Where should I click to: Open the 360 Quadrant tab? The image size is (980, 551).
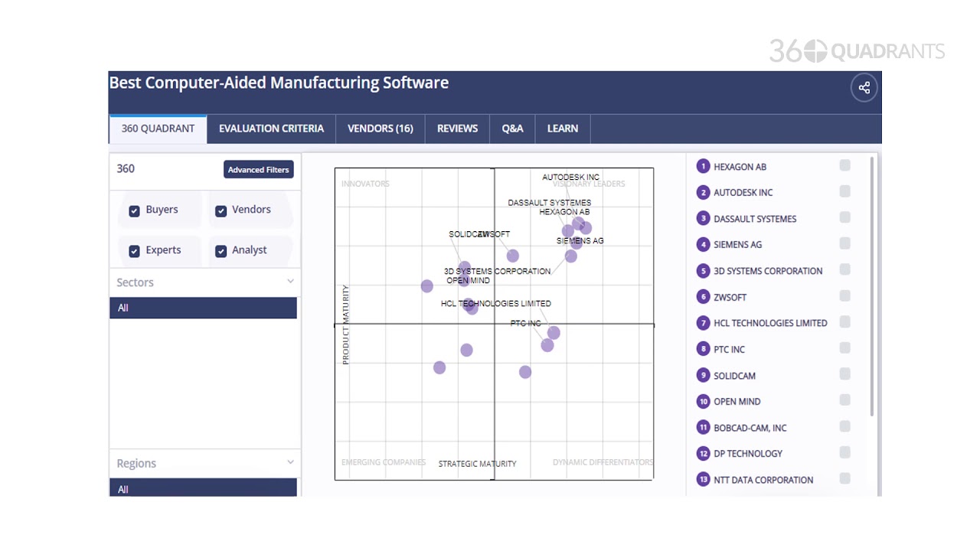[x=158, y=129]
